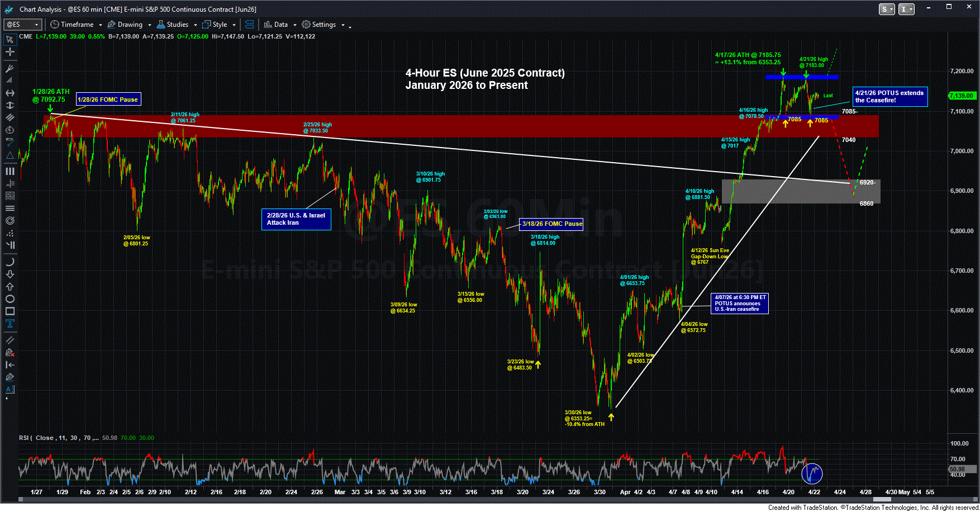Viewport: 980px width, 511px height.
Task: Select the rectangle drawing tool
Action: pyautogui.click(x=9, y=311)
